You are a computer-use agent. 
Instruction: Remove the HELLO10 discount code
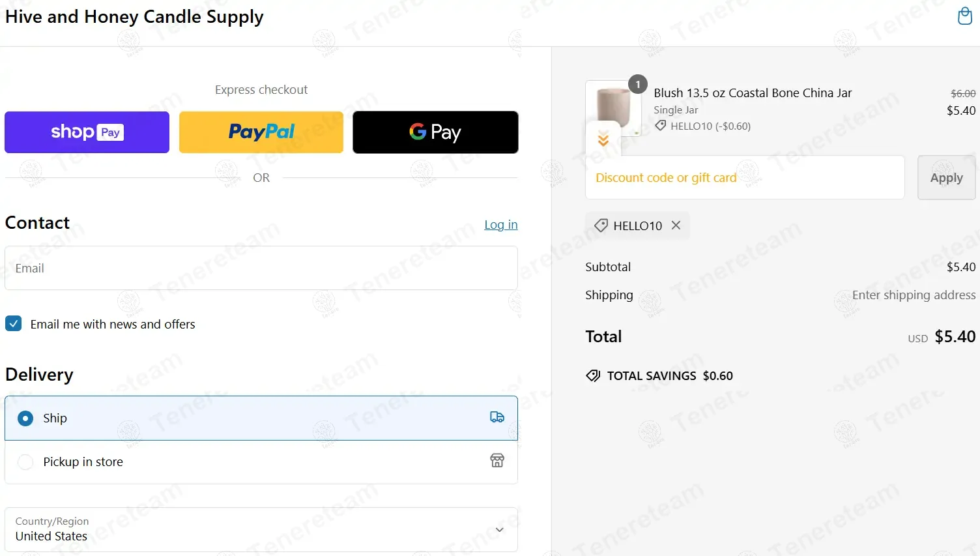(x=676, y=225)
